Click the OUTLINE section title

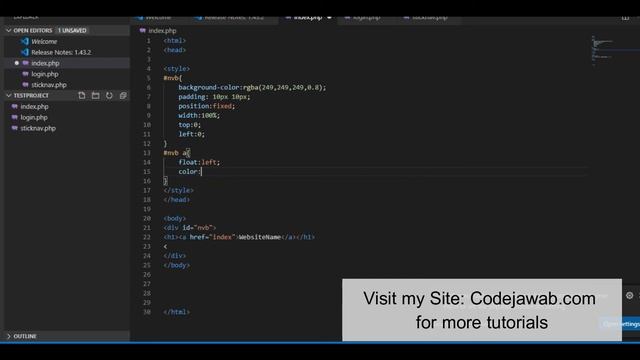pos(25,336)
